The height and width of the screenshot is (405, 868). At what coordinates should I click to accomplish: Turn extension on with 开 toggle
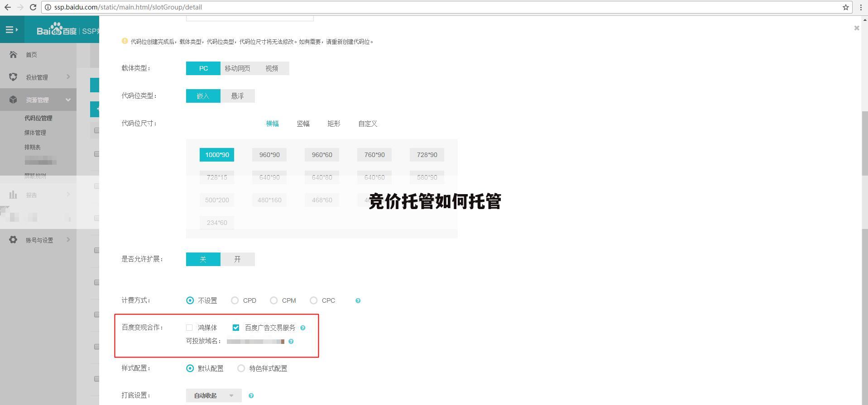click(237, 259)
